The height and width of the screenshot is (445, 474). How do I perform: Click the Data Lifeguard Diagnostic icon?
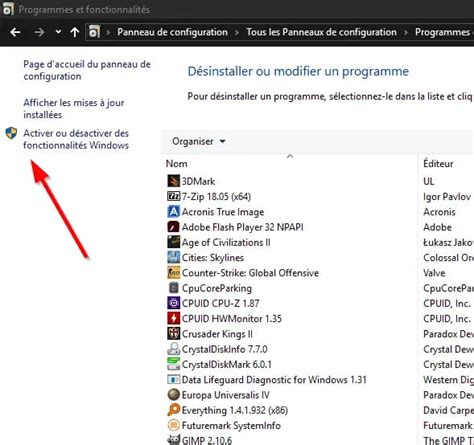click(x=173, y=380)
